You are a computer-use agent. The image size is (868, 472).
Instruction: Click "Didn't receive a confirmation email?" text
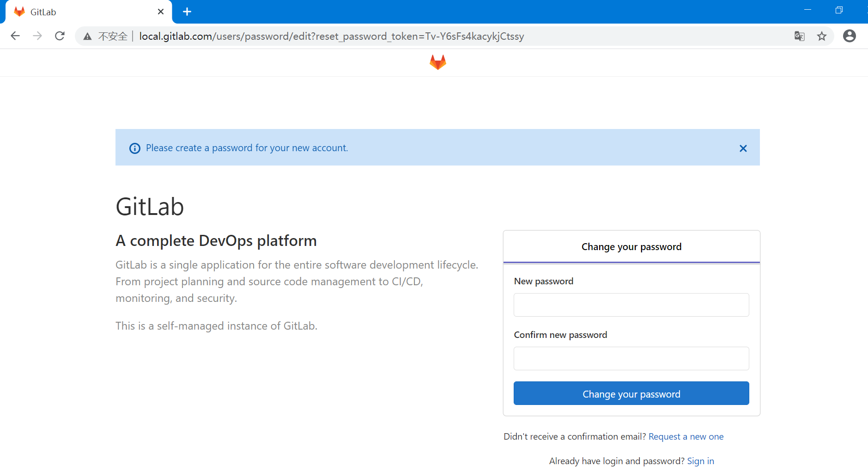(575, 437)
